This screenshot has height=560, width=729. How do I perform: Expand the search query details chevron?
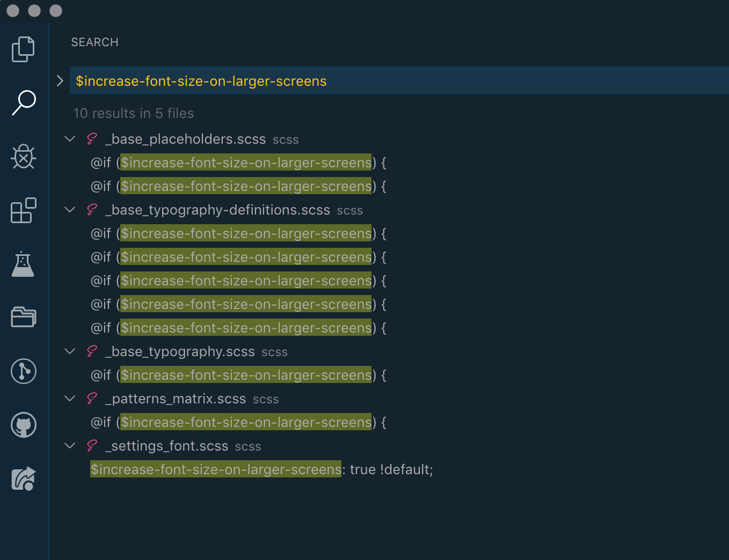[x=60, y=80]
